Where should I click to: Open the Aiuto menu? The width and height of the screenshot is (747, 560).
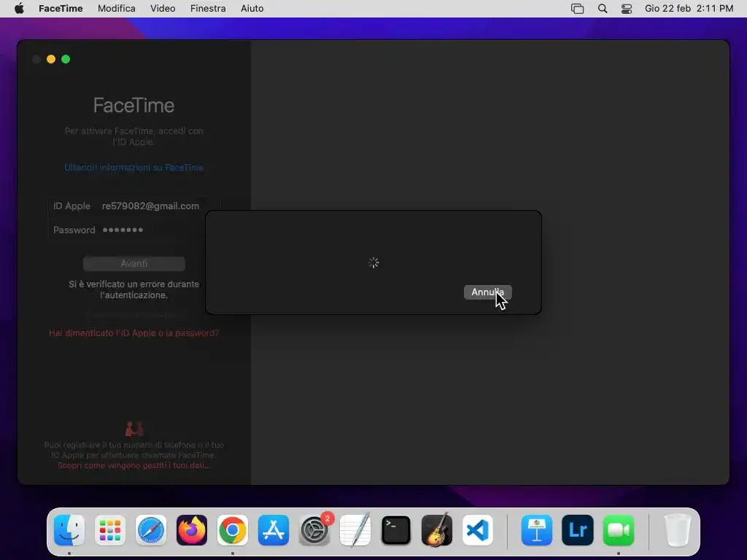tap(252, 9)
